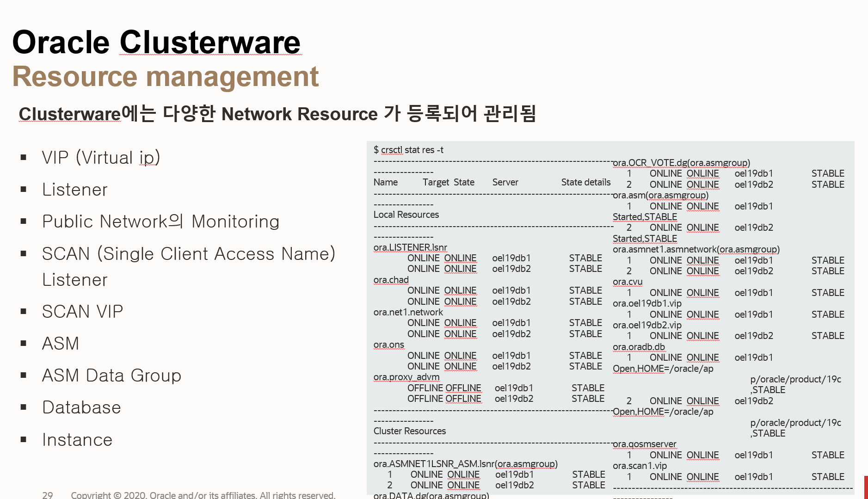Image resolution: width=868 pixels, height=499 pixels.
Task: Click 'ora.ASMNET1LSNR_ASM.lsnr(ora.asmgroup)' resource
Action: pos(466,464)
